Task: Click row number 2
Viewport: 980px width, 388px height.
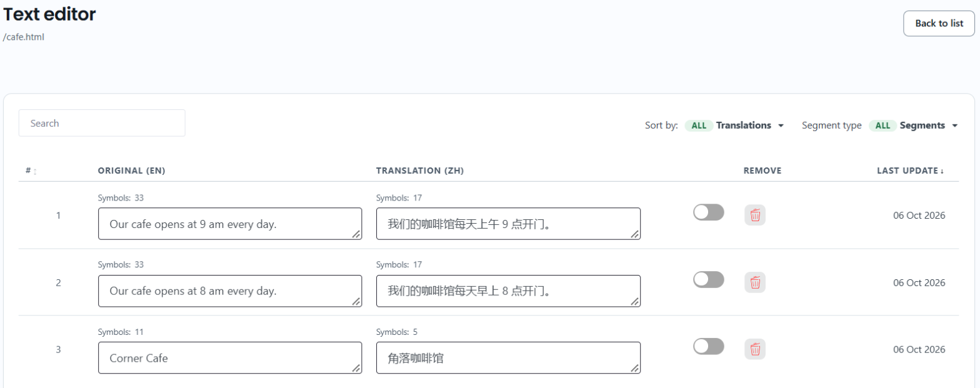Action: tap(58, 282)
